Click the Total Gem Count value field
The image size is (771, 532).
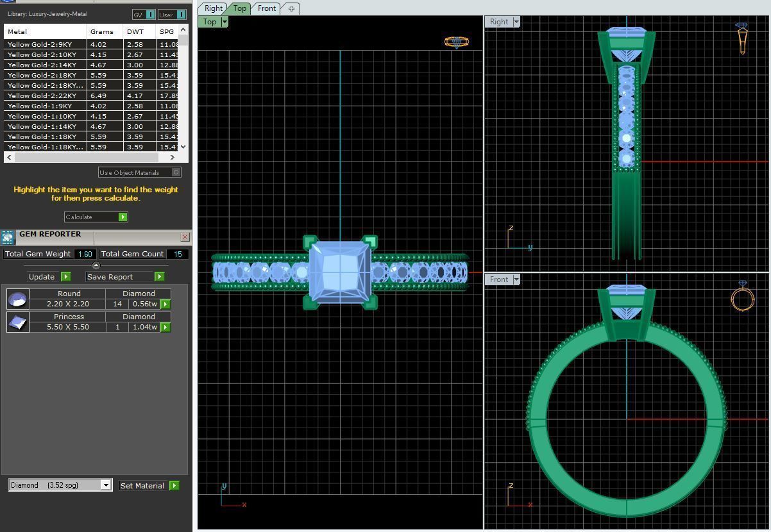[178, 254]
